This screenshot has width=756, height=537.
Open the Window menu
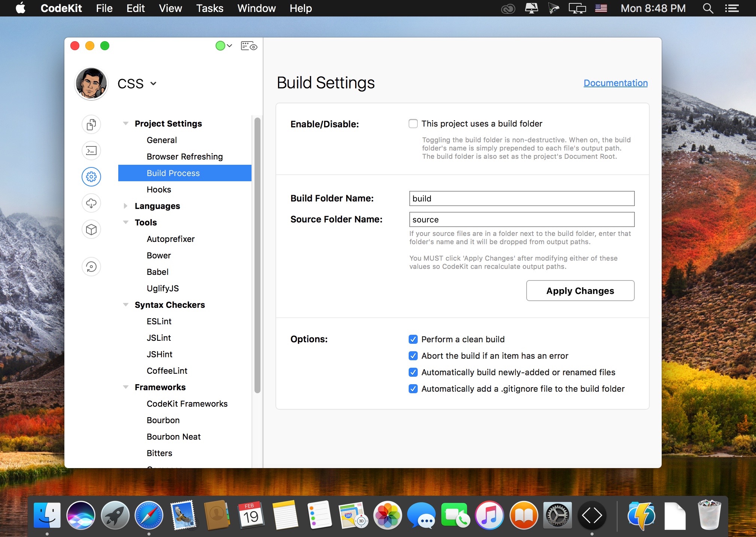click(256, 8)
